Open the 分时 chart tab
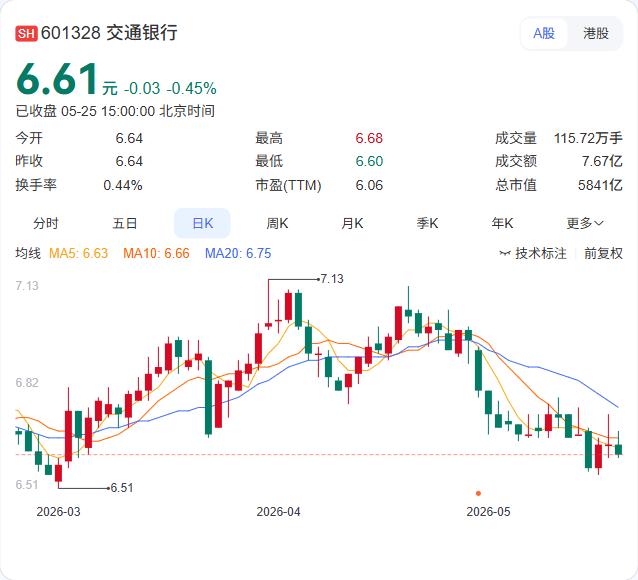This screenshot has width=638, height=580. tap(46, 223)
